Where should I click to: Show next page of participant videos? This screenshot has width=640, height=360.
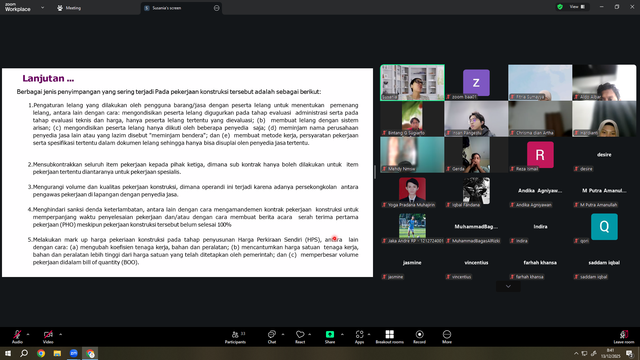508,286
